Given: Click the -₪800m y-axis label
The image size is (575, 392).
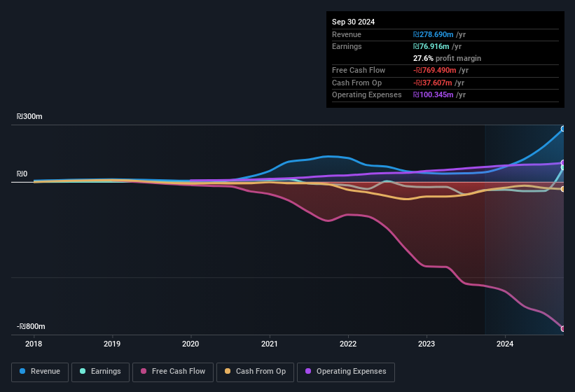Looking at the screenshot, I should pos(31,326).
